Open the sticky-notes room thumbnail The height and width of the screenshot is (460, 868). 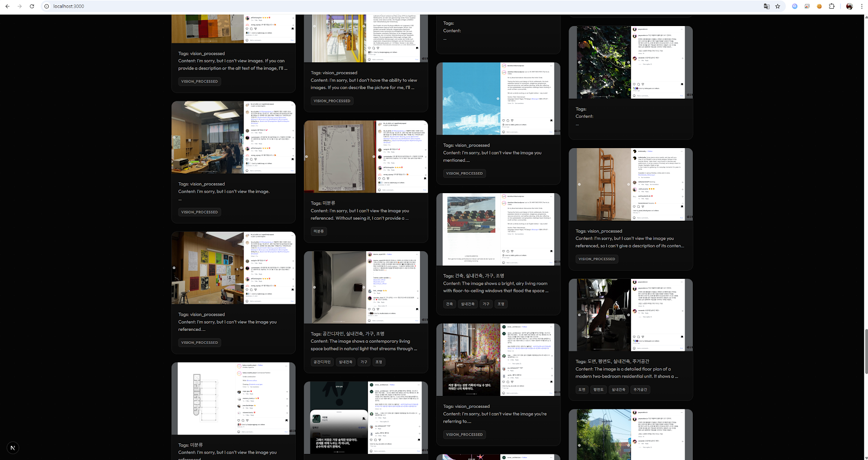point(498,360)
